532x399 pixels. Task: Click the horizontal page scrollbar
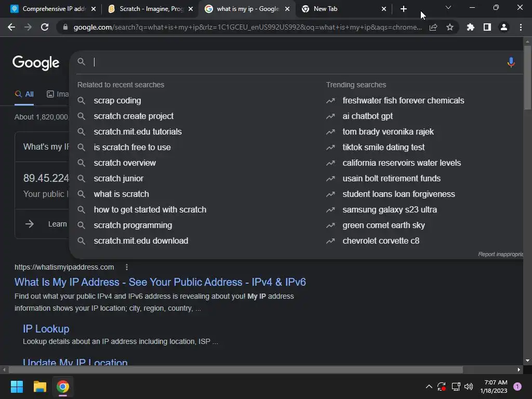[236, 369]
